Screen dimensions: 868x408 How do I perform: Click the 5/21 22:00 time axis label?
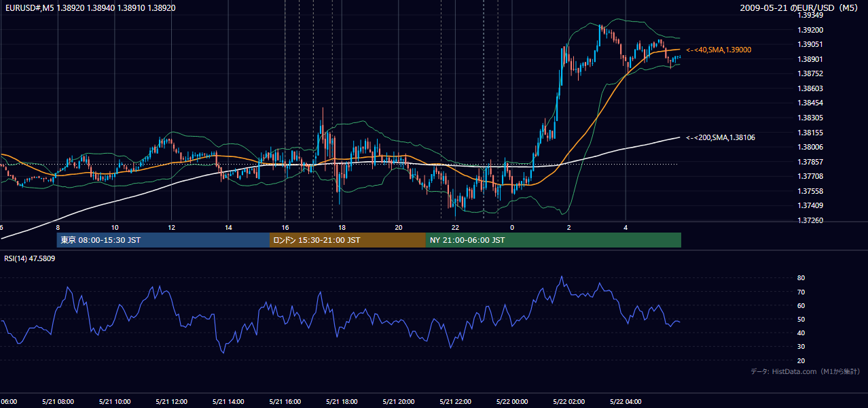pyautogui.click(x=455, y=401)
